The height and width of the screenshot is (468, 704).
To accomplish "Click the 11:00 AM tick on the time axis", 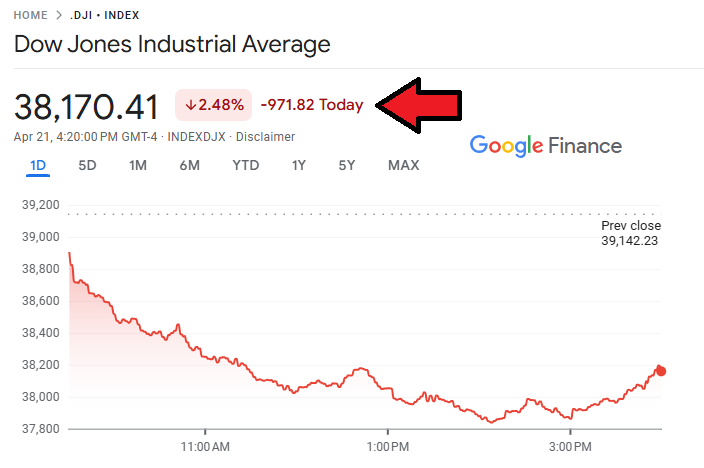I will [205, 446].
